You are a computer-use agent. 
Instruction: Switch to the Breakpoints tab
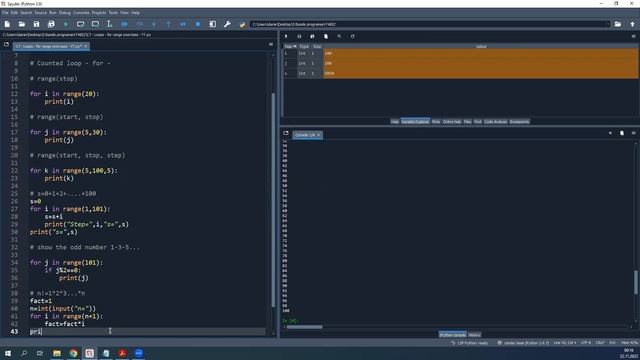519,122
